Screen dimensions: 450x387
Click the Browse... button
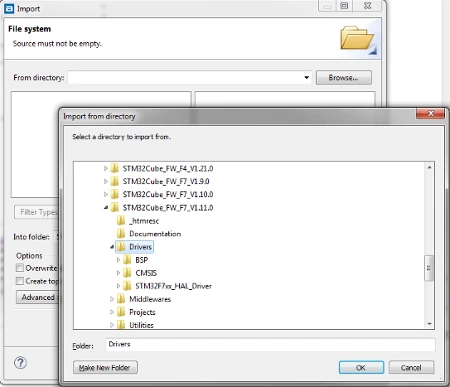[x=344, y=78]
